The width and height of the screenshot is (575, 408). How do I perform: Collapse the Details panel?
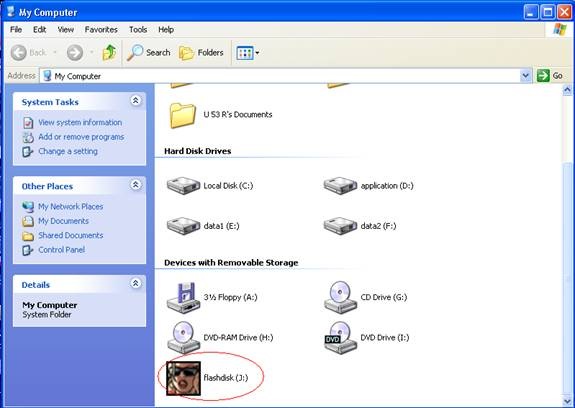(x=136, y=283)
